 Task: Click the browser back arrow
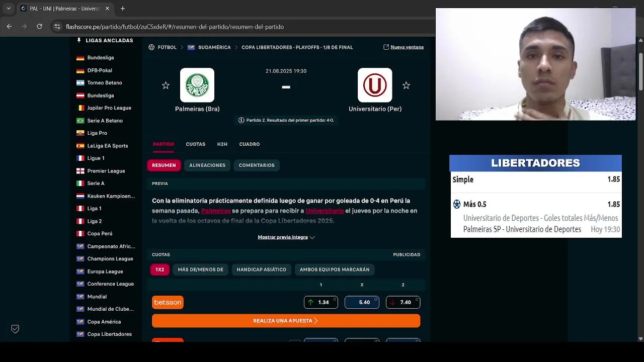(9, 27)
